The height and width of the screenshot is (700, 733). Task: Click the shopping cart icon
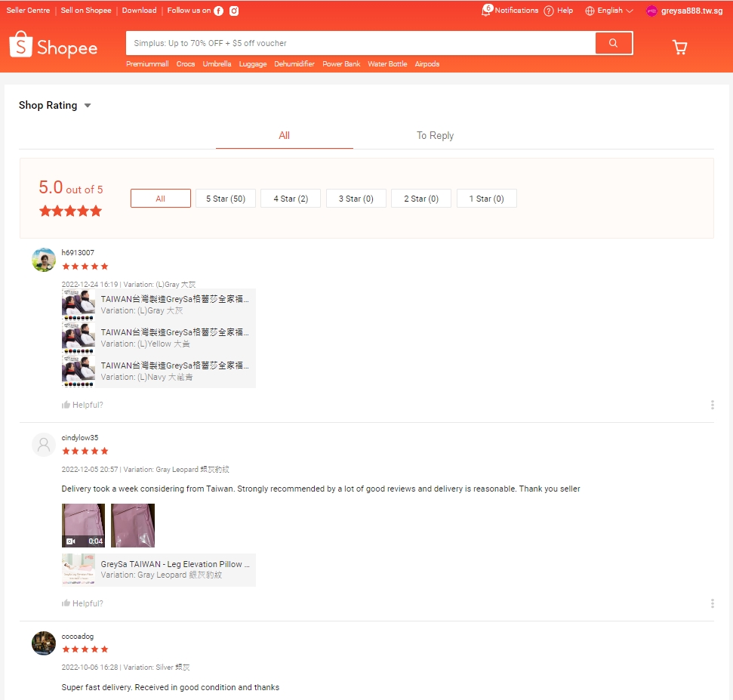679,48
